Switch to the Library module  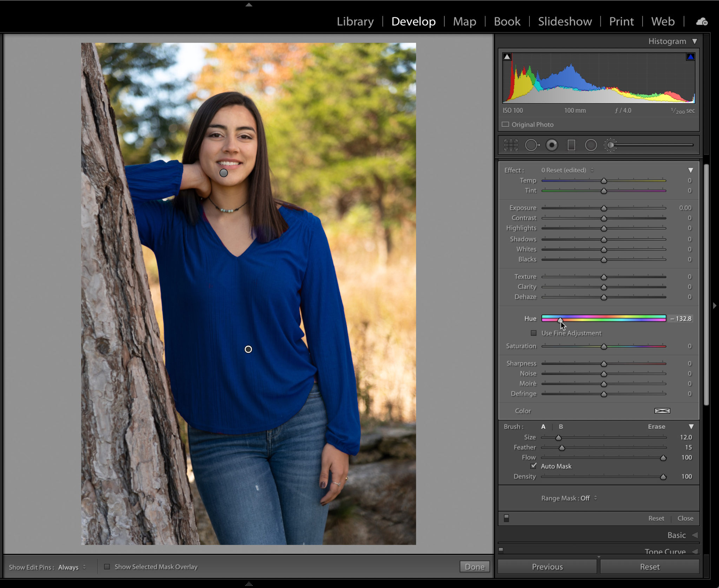pyautogui.click(x=355, y=21)
